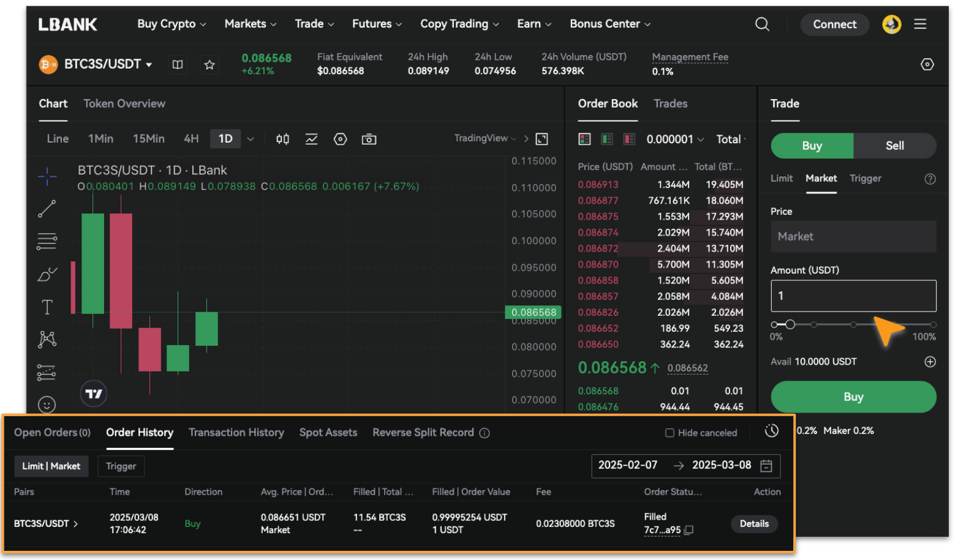The image size is (958, 560).
Task: Open chart settings via hexagon gear icon
Action: click(340, 139)
